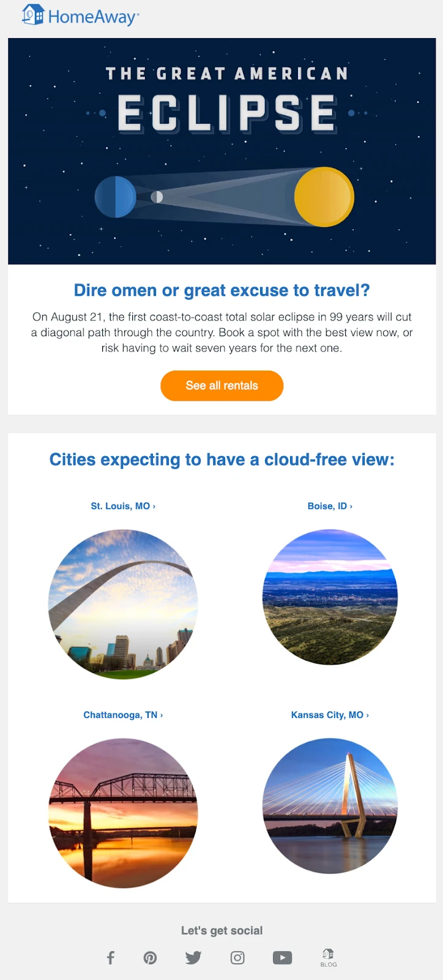Screen dimensions: 443x980
Task: Open the Facebook social icon
Action: point(111,957)
